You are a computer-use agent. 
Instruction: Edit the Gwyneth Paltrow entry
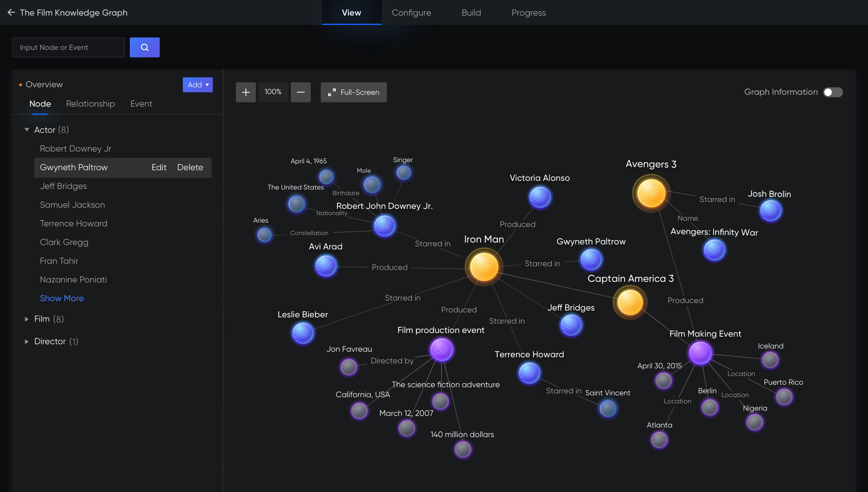(x=159, y=167)
